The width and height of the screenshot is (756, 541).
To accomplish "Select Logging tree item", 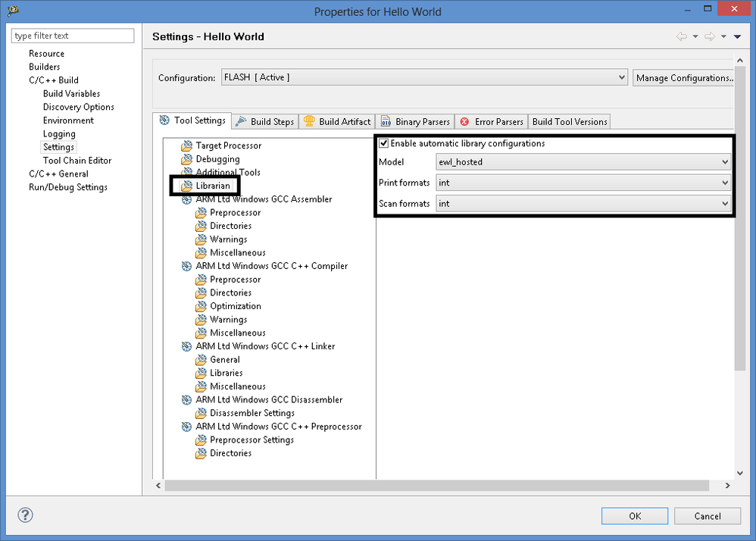I will point(59,133).
